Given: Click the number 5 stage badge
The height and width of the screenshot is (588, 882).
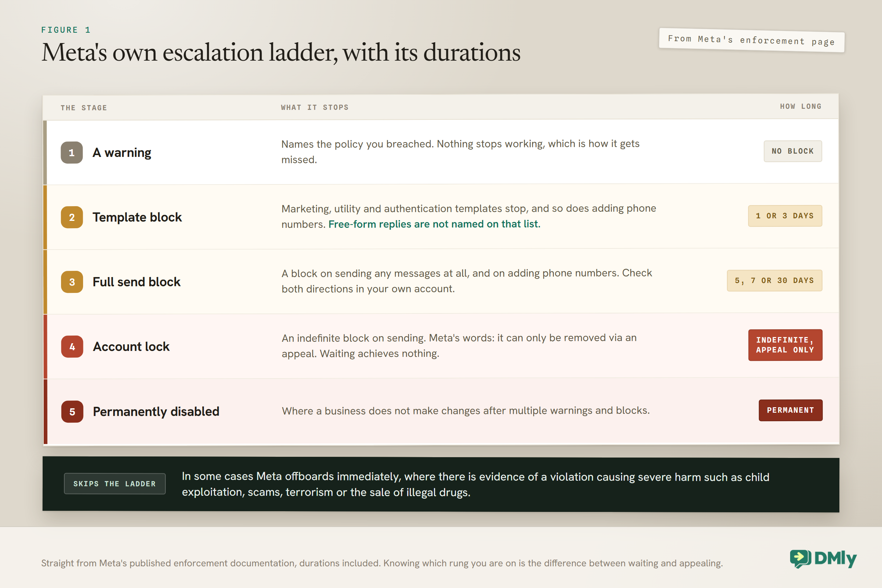Looking at the screenshot, I should click(72, 412).
